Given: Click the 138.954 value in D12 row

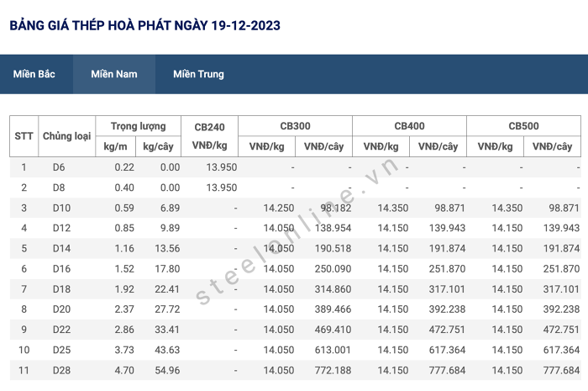Looking at the screenshot, I should (x=333, y=228).
